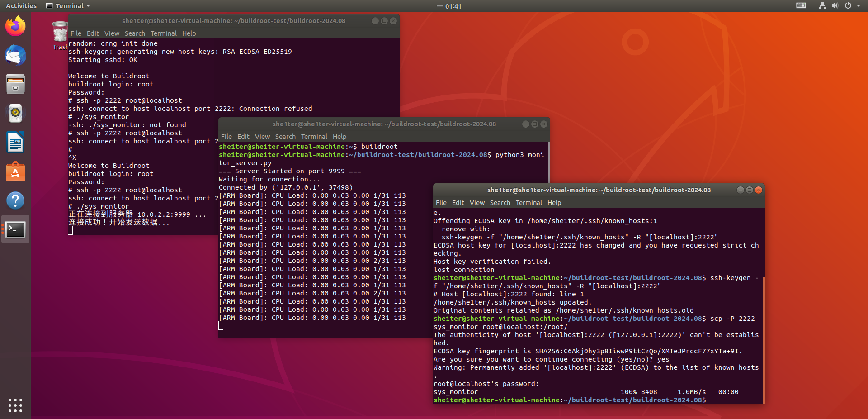Click 'Original contents retained as' line
This screenshot has height=419, width=868.
[x=563, y=310]
